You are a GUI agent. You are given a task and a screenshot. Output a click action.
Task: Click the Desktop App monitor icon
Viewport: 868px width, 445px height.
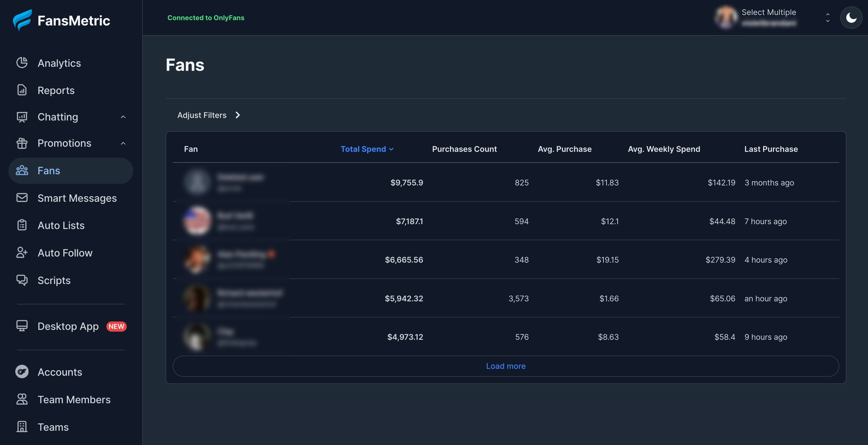(22, 326)
